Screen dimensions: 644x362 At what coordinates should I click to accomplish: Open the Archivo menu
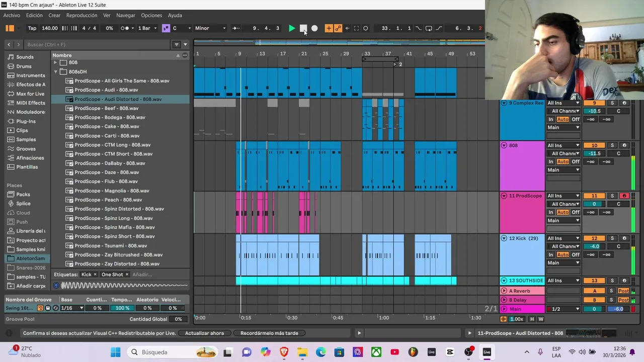pos(12,15)
